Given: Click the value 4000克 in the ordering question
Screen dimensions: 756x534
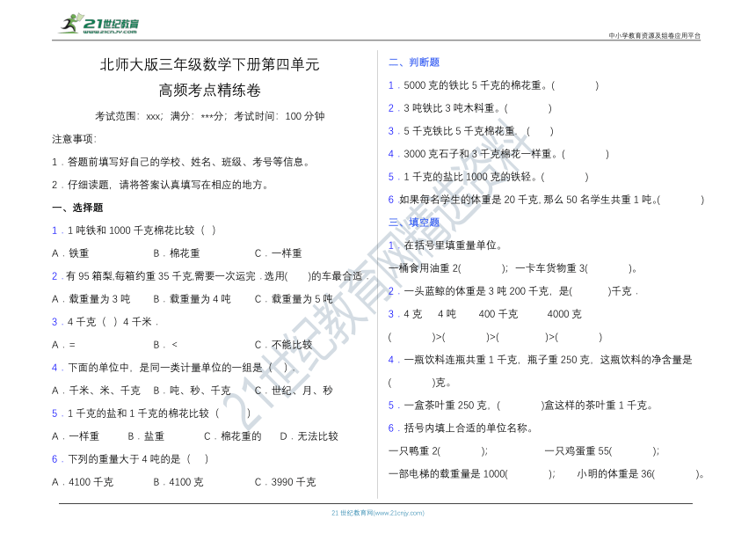Looking at the screenshot, I should (x=564, y=313).
